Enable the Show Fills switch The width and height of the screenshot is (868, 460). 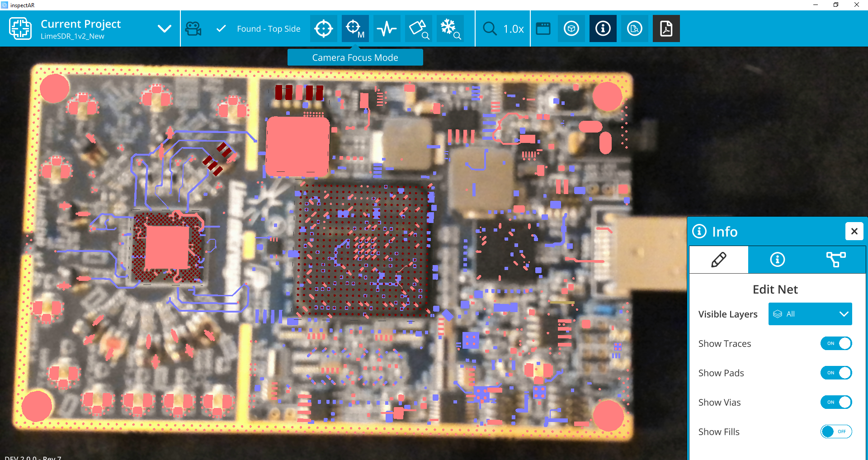[836, 432]
